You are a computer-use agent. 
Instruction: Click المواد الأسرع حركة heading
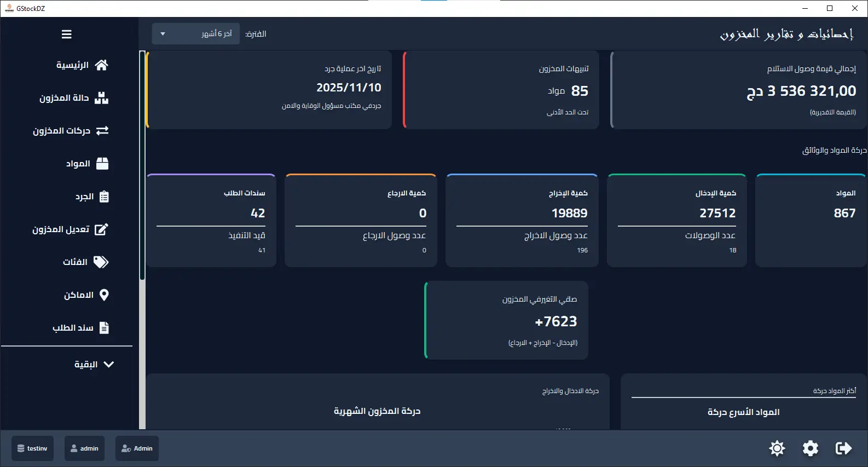743,412
